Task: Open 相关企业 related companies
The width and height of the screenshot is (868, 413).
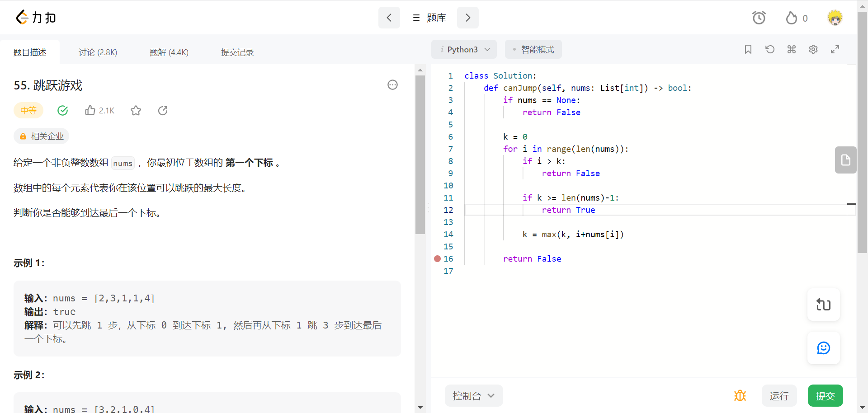Action: [41, 136]
